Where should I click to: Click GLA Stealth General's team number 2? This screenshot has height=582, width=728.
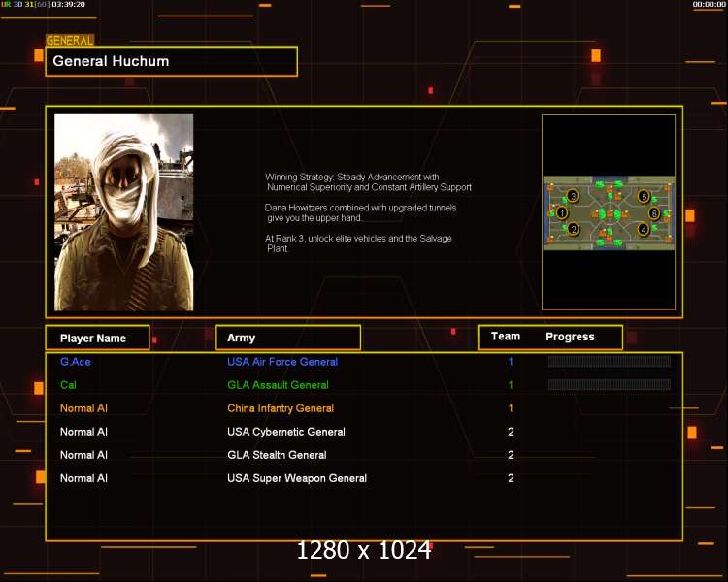511,455
